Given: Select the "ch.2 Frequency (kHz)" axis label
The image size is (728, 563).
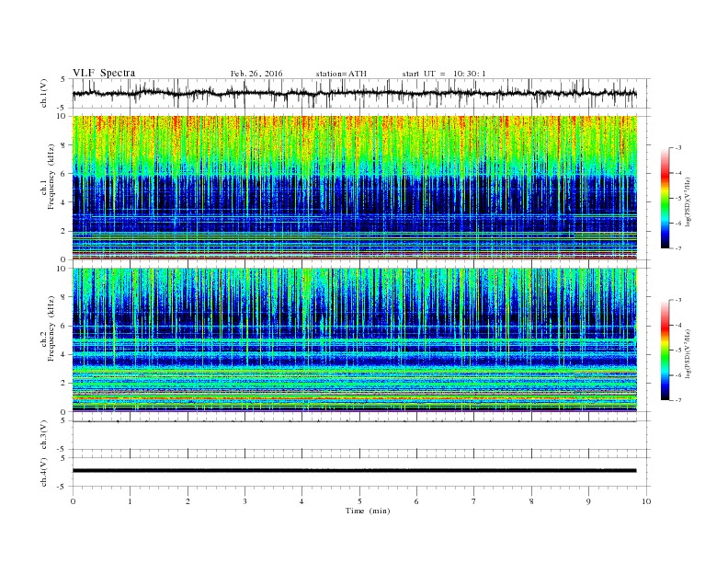Looking at the screenshot, I should pyautogui.click(x=48, y=328).
